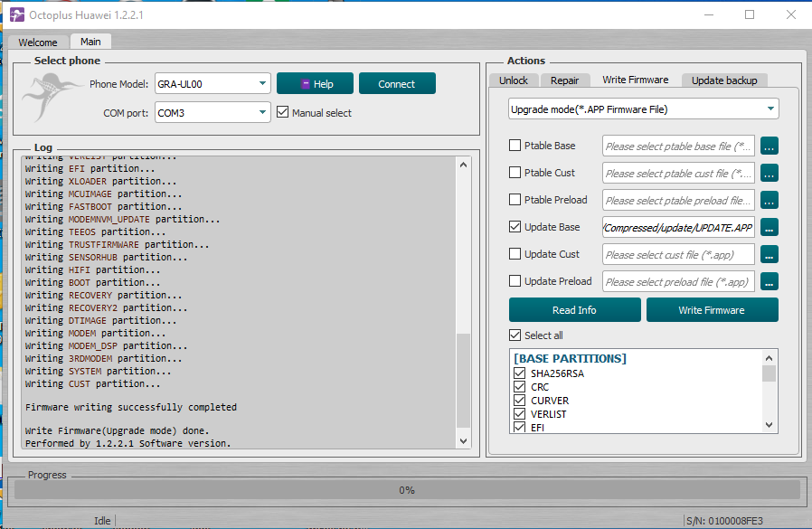Click the S/N: 0100008FE3 status entry
The width and height of the screenshot is (812, 529).
pos(724,521)
